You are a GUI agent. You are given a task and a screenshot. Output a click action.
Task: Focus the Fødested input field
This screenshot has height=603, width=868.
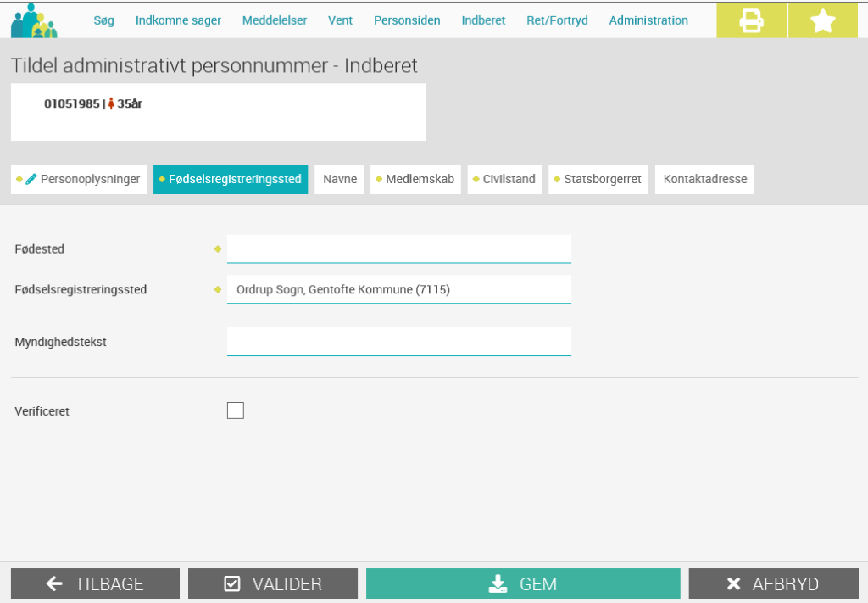tap(398, 248)
